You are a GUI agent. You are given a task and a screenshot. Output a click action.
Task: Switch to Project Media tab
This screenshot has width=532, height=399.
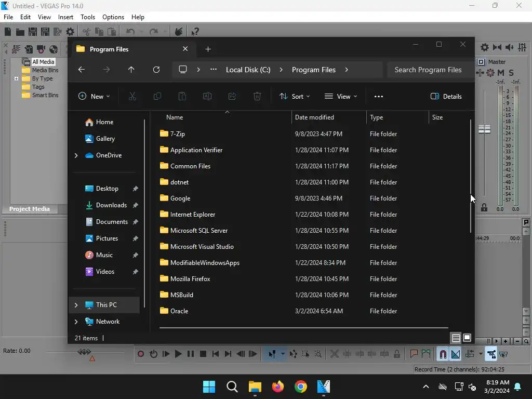[30, 209]
